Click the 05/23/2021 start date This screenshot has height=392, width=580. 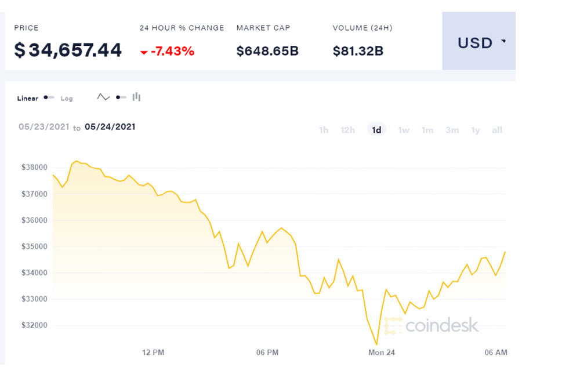[x=43, y=127]
